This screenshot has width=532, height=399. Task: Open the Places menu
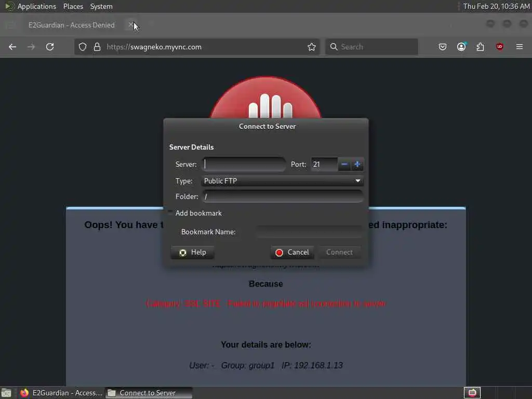pyautogui.click(x=73, y=6)
